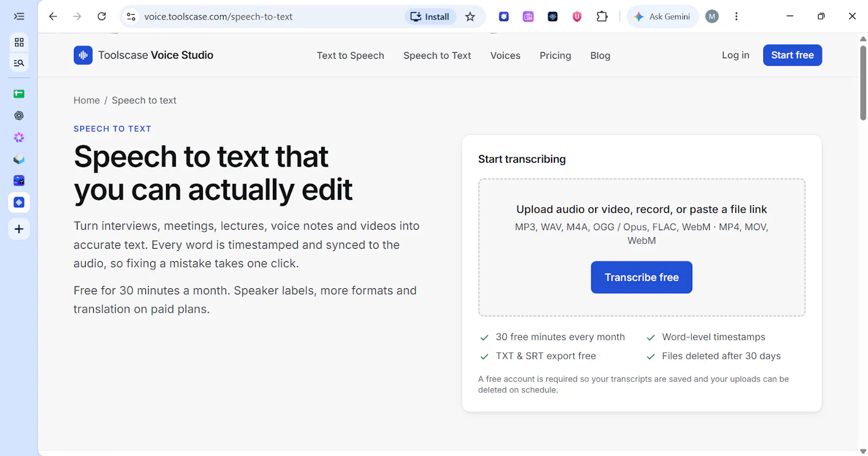Go to the Voices page

pyautogui.click(x=505, y=55)
